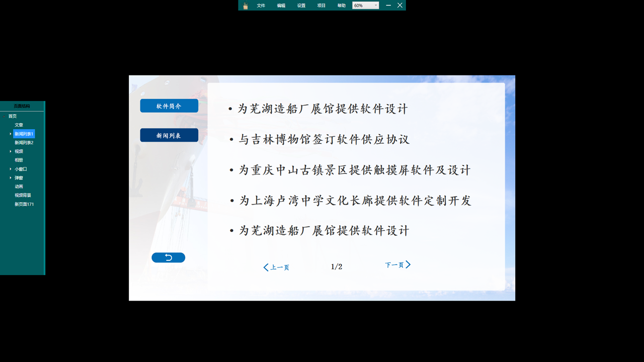Expand the 弹窗 tree node
This screenshot has width=644, height=362.
pyautogui.click(x=11, y=177)
